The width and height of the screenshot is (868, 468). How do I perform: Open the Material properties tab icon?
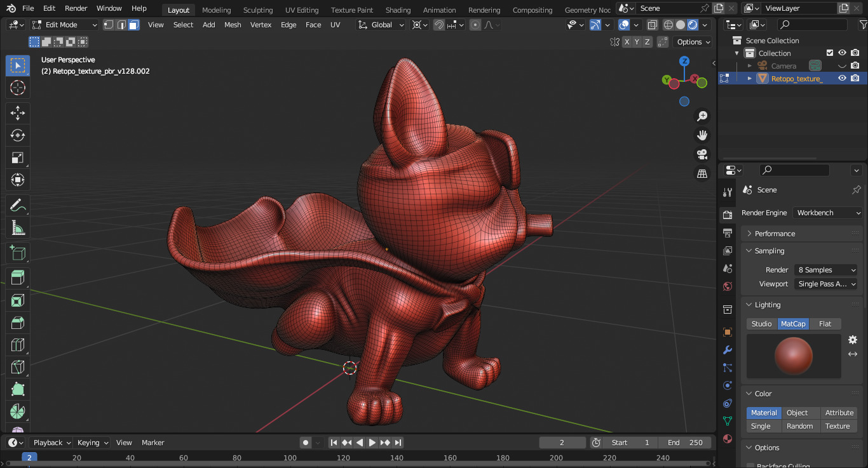pos(728,439)
